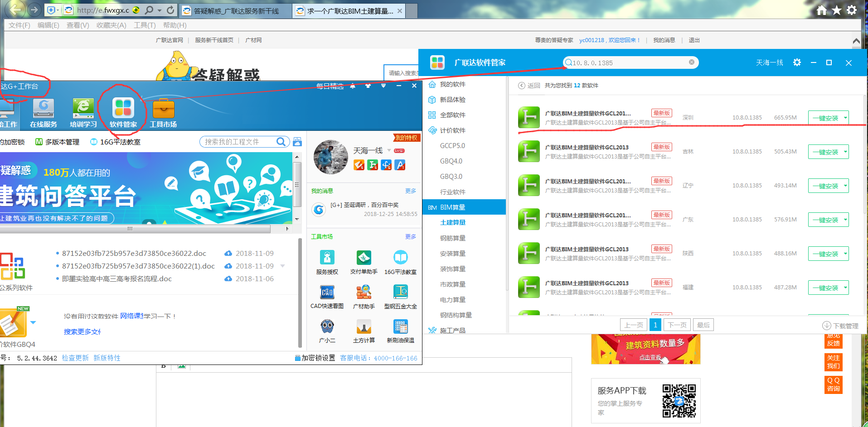868x427 pixels.
Task: Launch 广小二 tool
Action: [327, 331]
